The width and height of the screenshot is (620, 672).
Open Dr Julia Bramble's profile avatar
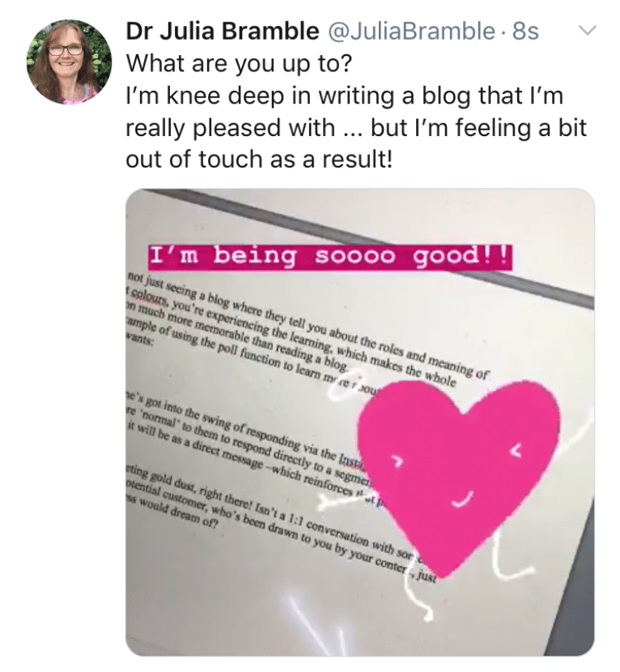tap(69, 62)
